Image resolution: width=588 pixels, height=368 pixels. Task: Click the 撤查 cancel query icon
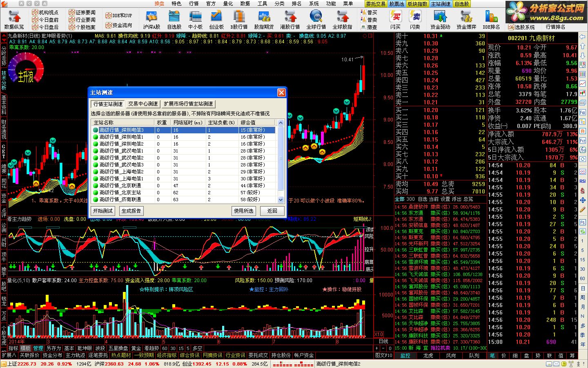369,27
